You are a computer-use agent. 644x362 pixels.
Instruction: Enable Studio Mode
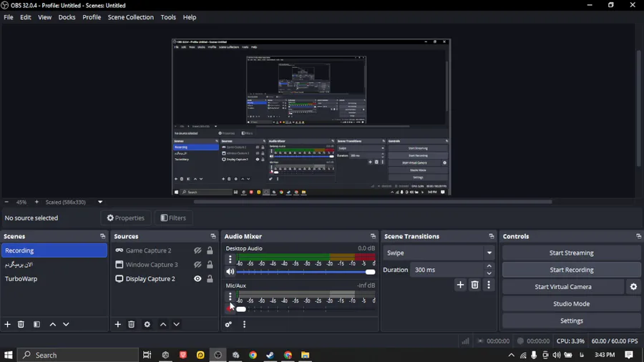(571, 304)
